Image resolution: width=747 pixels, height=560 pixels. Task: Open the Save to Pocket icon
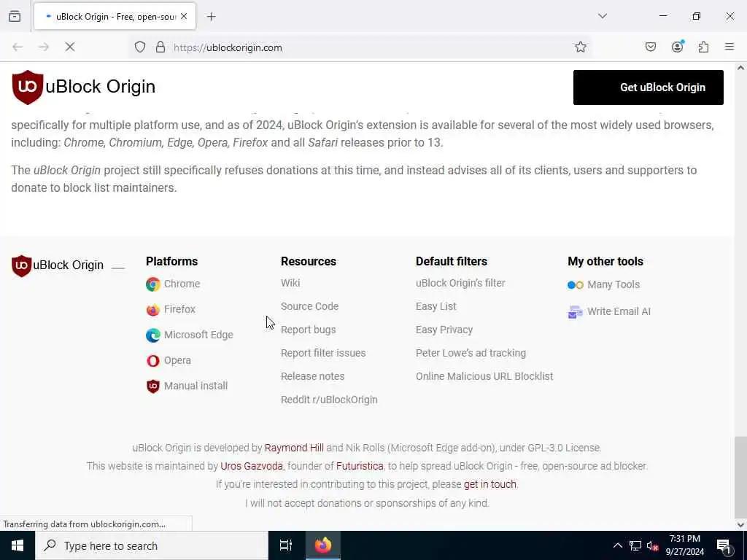[651, 47]
